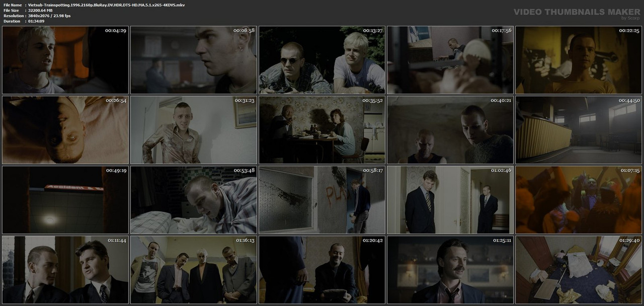Select the frame at 00:13:27

point(322,60)
